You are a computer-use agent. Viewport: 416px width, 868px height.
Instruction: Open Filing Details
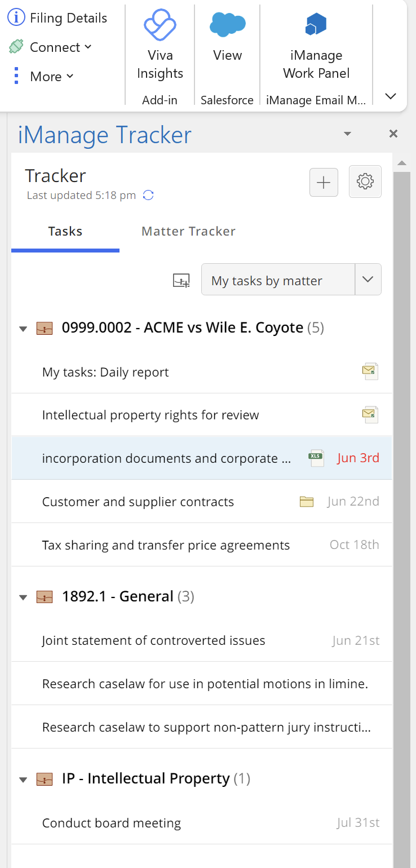57,18
